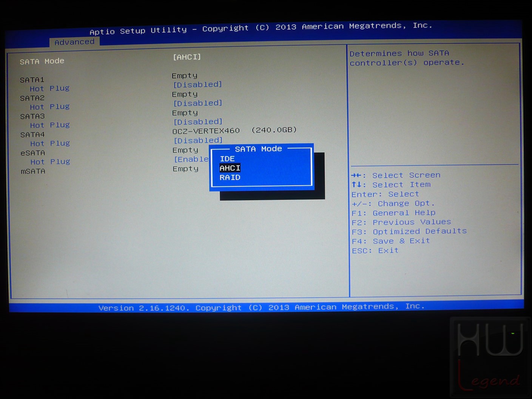This screenshot has height=399, width=532.
Task: Select Hot Plug label under SATA1
Action: point(49,88)
